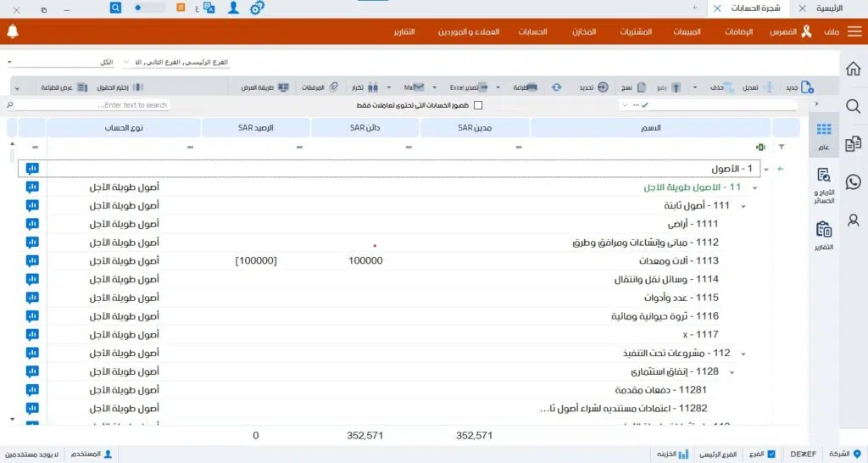Click the translate language icon in title bar
The width and height of the screenshot is (868, 463).
click(209, 8)
